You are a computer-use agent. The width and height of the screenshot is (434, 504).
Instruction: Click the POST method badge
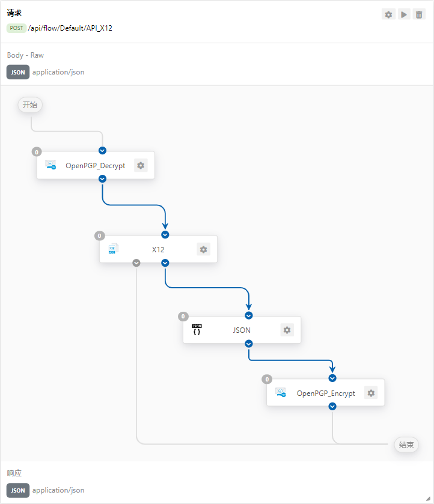17,28
